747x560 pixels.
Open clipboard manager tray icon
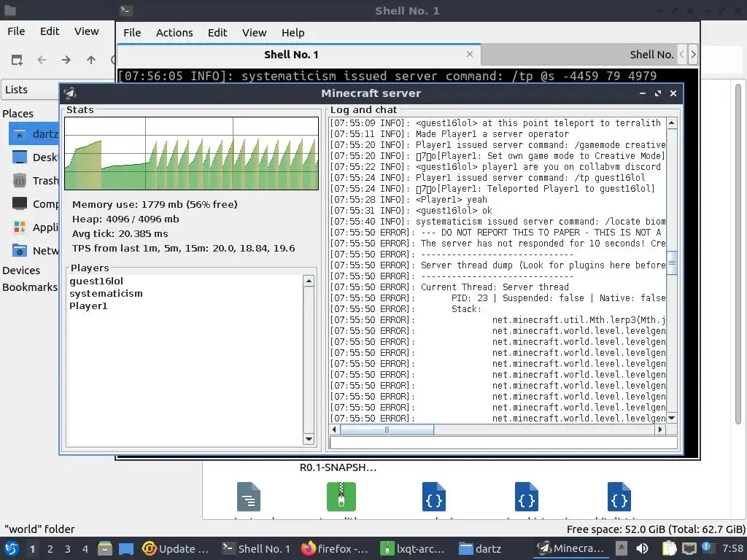(670, 548)
